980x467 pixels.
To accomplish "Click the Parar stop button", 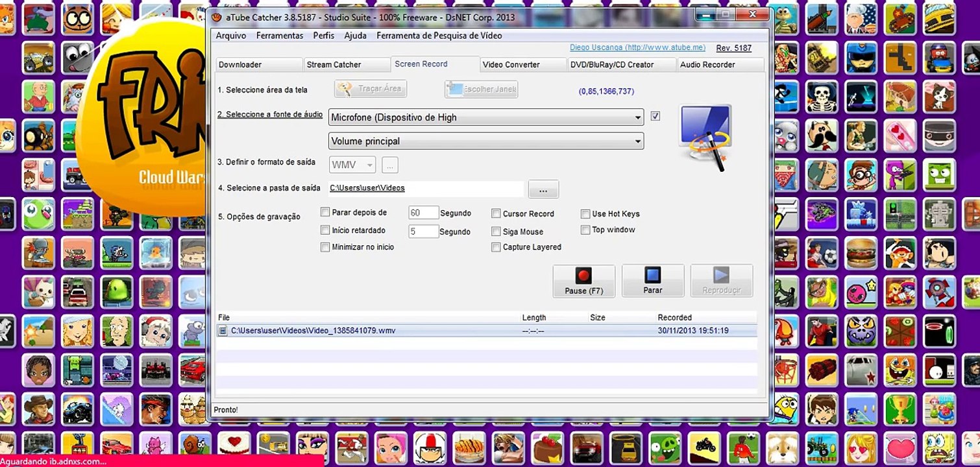I will point(653,281).
